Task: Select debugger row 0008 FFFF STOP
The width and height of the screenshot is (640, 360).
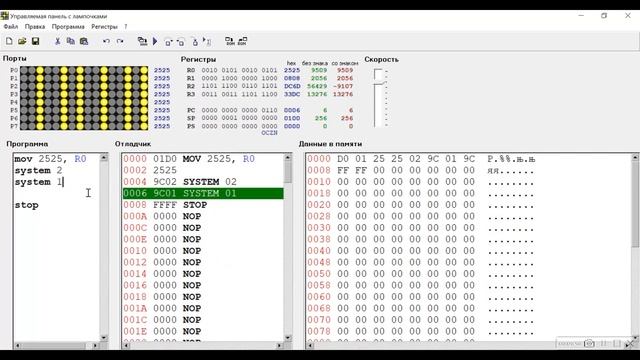Action: click(x=203, y=204)
